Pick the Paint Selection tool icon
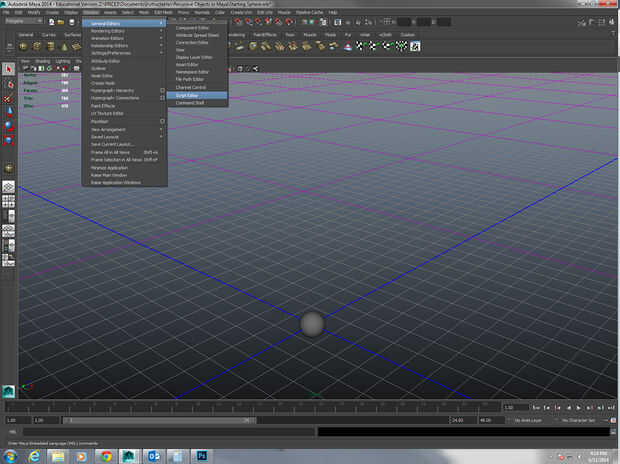The height and width of the screenshot is (464, 620). point(8,97)
